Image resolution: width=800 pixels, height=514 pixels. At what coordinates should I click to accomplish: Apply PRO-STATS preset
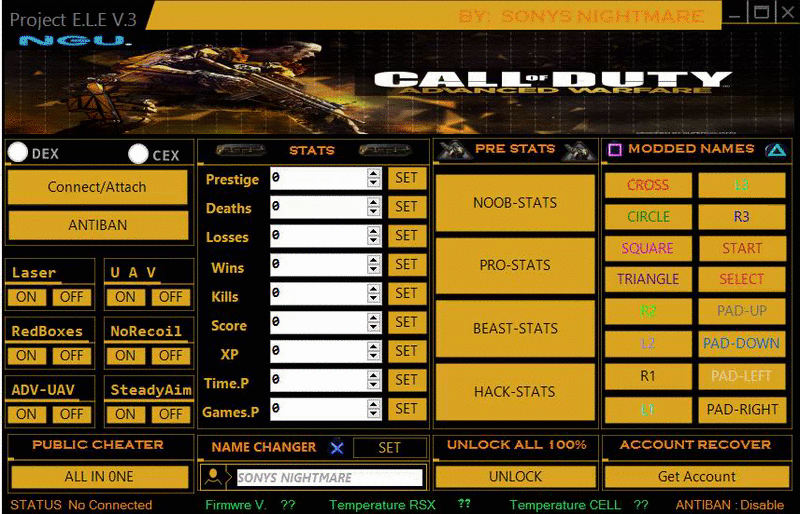515,265
